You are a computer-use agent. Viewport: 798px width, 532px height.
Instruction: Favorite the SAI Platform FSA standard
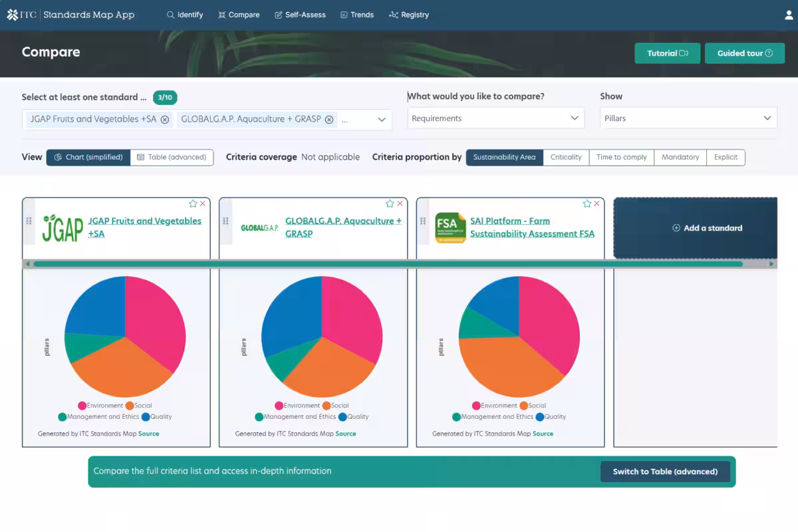[587, 203]
